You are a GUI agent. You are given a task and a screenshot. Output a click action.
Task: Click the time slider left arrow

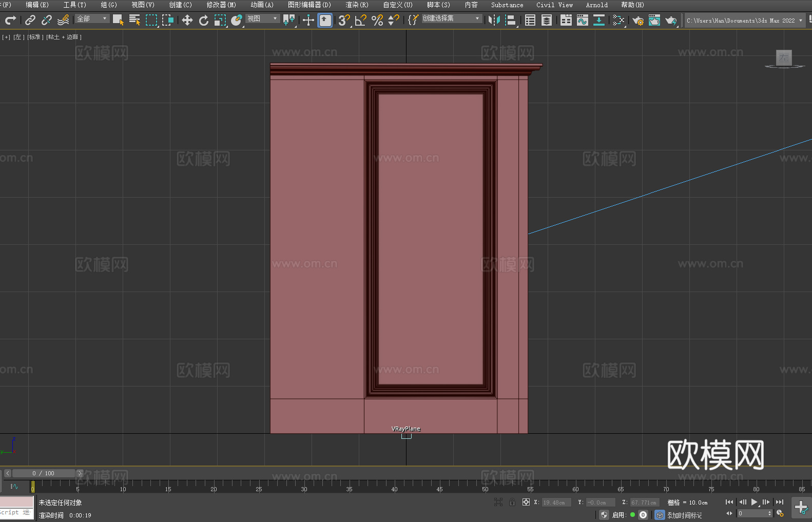coord(8,473)
